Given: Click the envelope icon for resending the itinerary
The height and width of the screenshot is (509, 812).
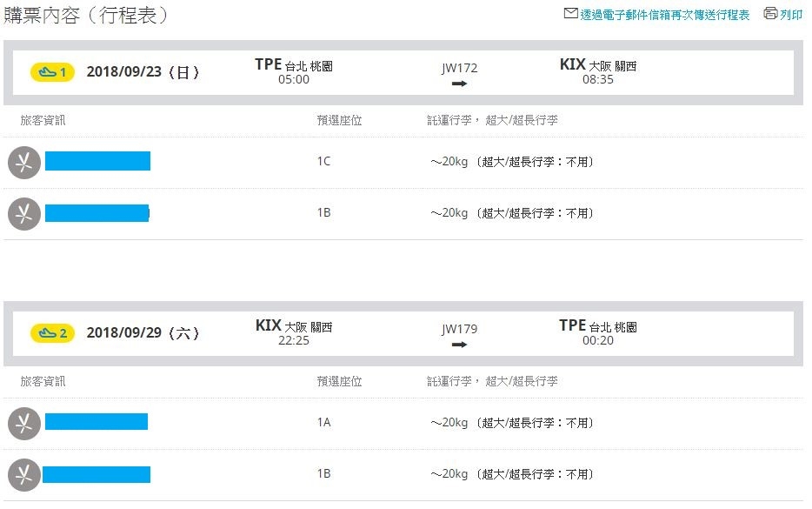Looking at the screenshot, I should pyautogui.click(x=570, y=13).
